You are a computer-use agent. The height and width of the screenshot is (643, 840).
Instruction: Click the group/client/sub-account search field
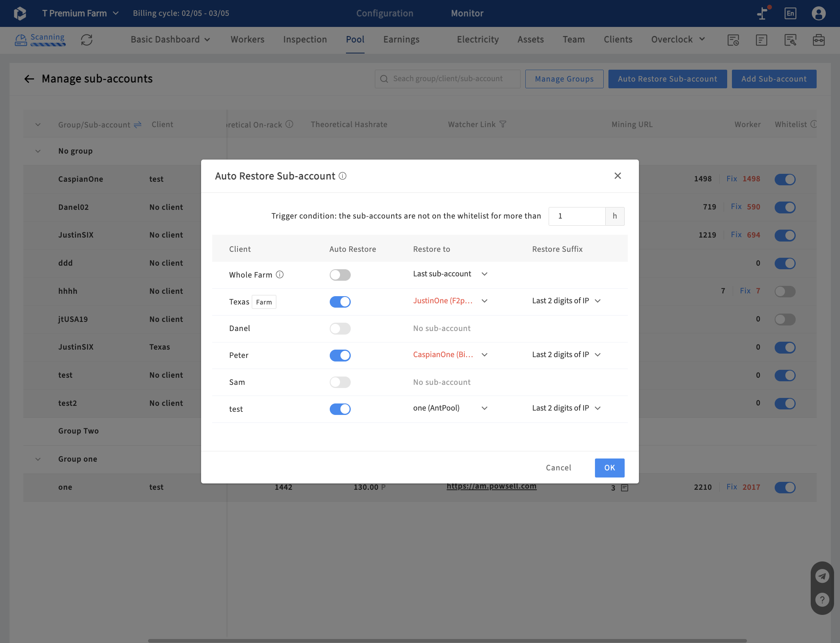pyautogui.click(x=447, y=79)
